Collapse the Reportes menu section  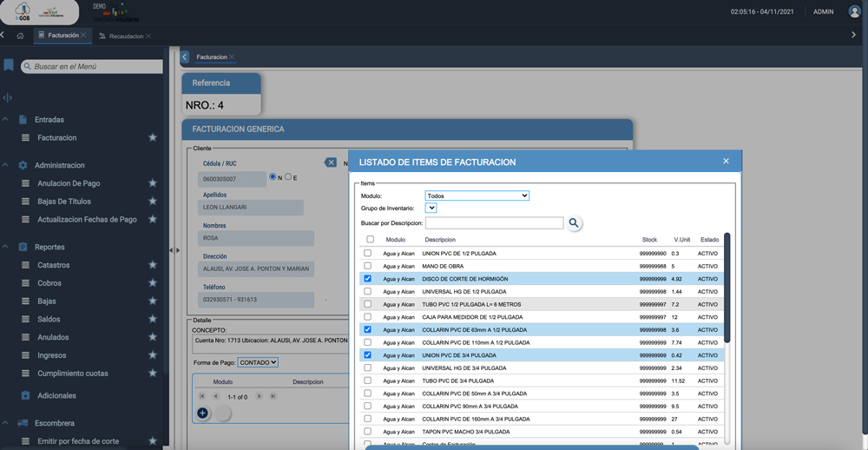(x=5, y=247)
